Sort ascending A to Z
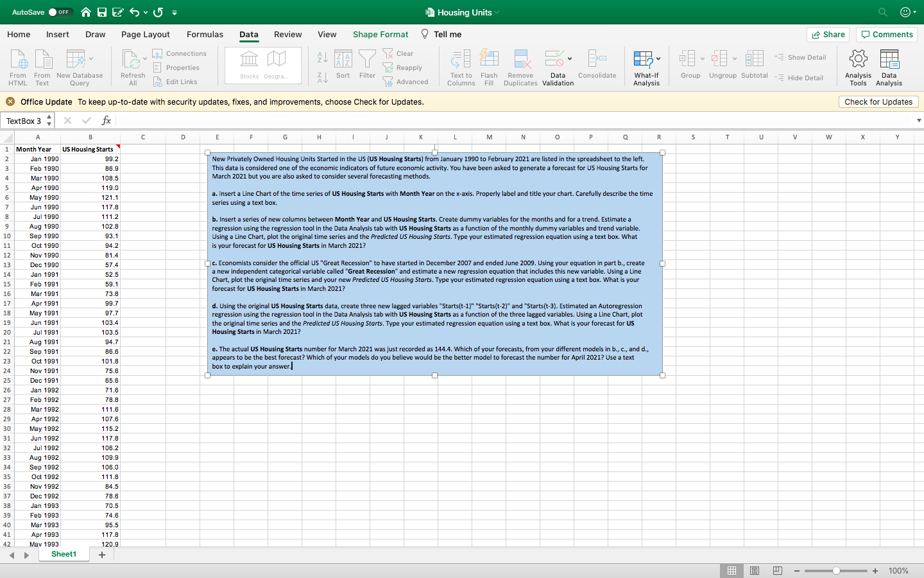 click(x=323, y=58)
